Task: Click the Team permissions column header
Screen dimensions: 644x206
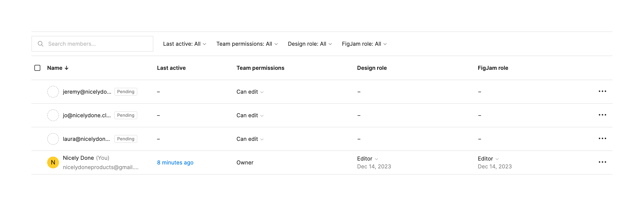Action: point(260,68)
